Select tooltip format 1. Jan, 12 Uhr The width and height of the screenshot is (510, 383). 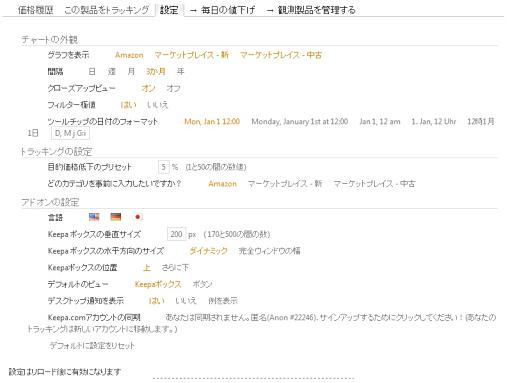[x=434, y=122]
